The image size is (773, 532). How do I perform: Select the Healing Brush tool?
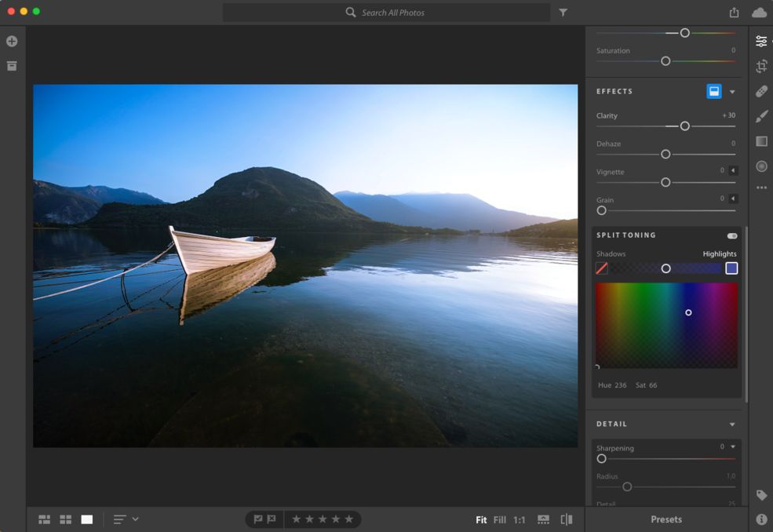point(761,91)
